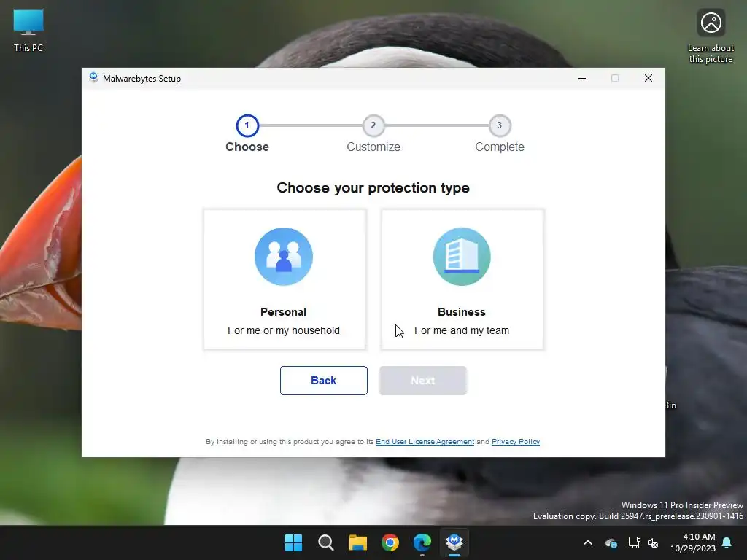The width and height of the screenshot is (747, 560).
Task: Click step 1 Choose circle
Action: click(x=247, y=125)
